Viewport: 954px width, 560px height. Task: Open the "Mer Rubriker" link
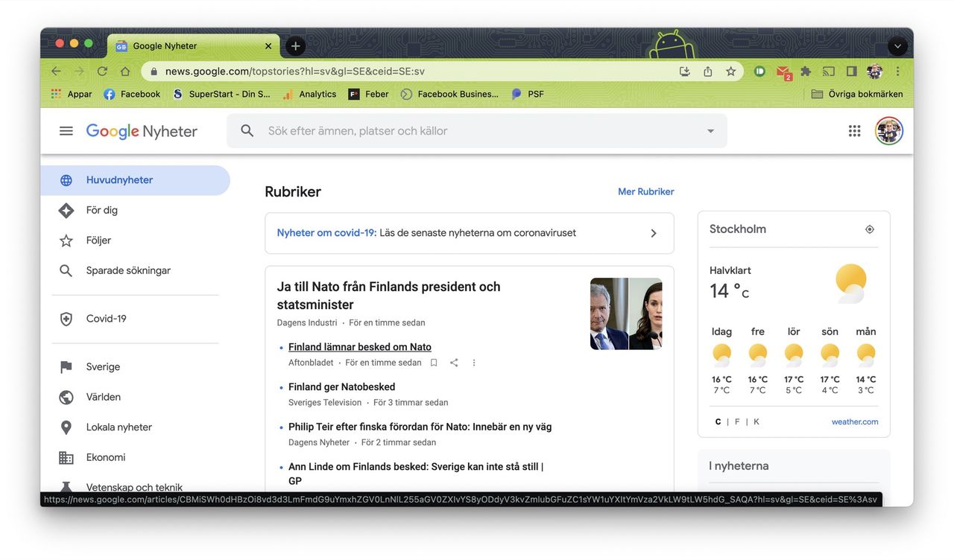point(645,191)
